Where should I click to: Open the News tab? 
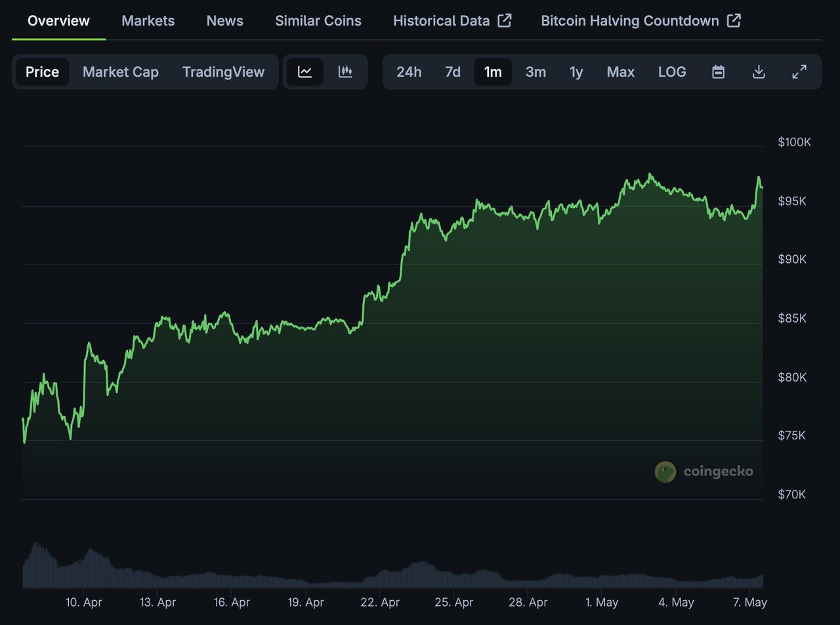point(224,20)
